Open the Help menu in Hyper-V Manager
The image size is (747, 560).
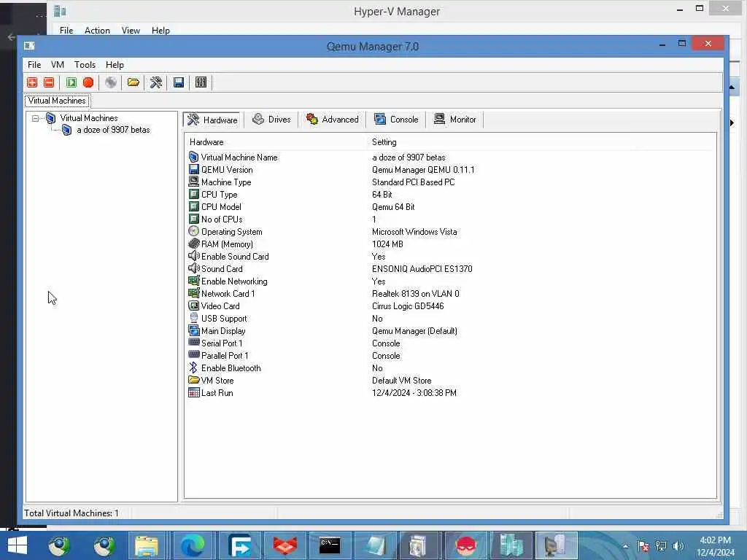160,31
